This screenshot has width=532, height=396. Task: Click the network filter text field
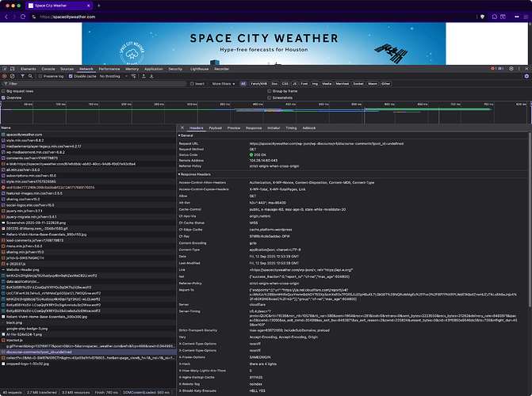95,84
